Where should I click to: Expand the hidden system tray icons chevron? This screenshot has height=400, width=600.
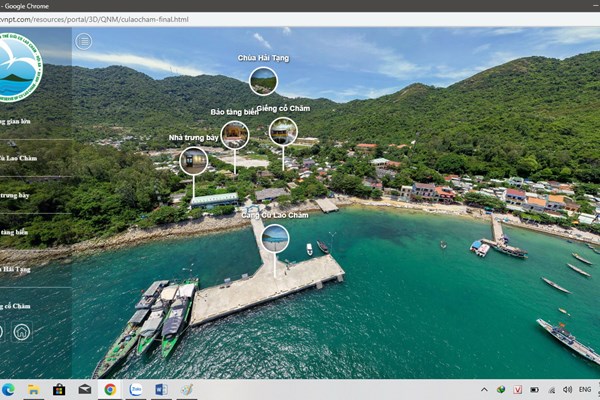coord(484,390)
